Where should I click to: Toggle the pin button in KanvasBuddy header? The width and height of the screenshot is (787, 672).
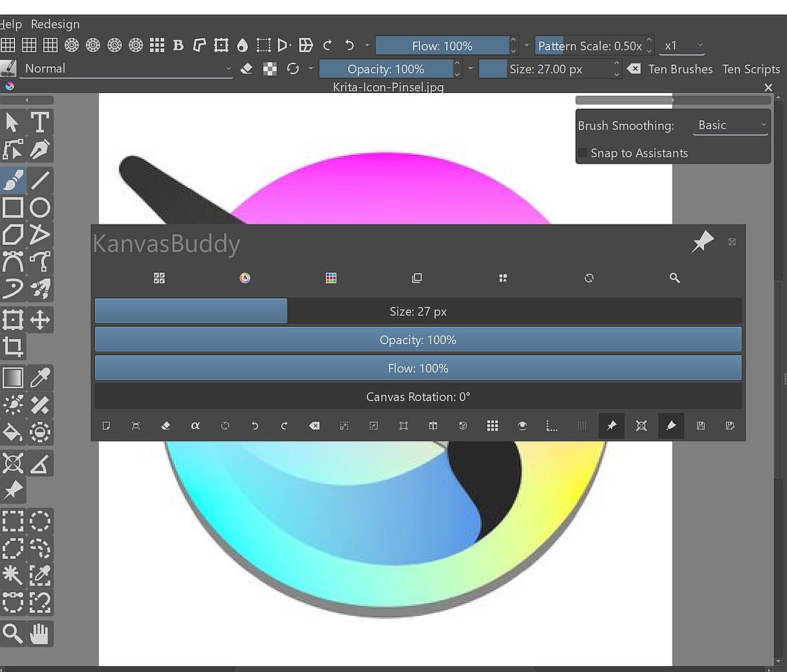click(x=702, y=242)
